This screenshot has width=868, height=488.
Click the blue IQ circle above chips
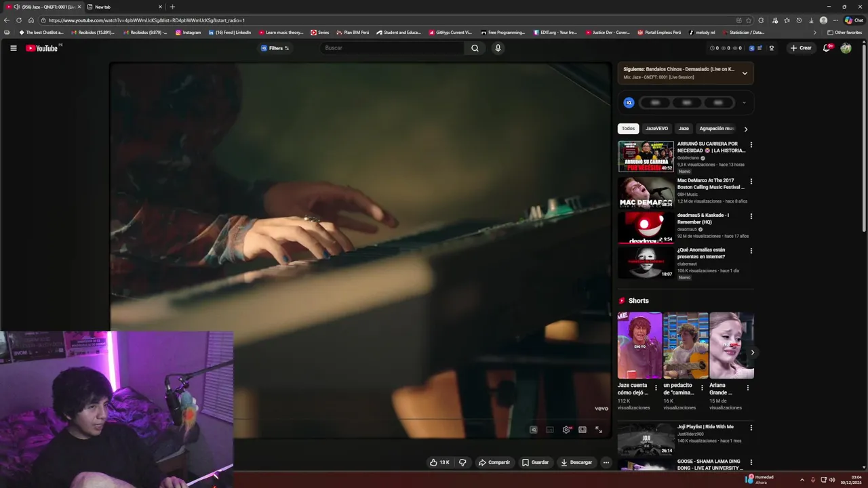629,103
